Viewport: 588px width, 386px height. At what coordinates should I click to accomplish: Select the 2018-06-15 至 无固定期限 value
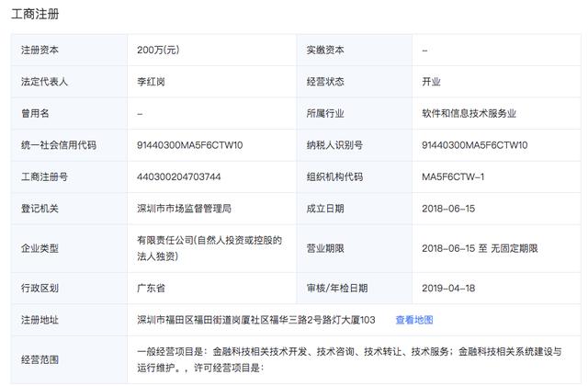[480, 248]
